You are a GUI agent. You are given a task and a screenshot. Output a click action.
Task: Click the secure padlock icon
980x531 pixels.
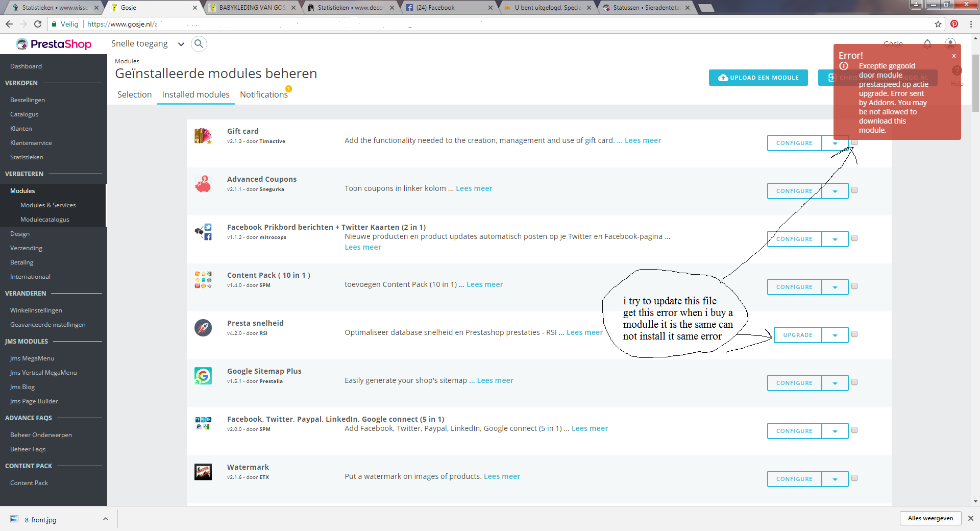click(x=54, y=24)
